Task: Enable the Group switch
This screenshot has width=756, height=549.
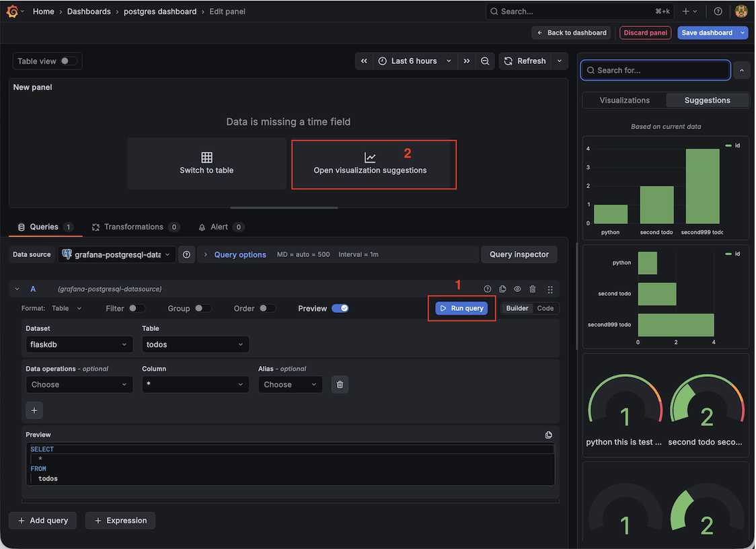Action: coord(203,308)
